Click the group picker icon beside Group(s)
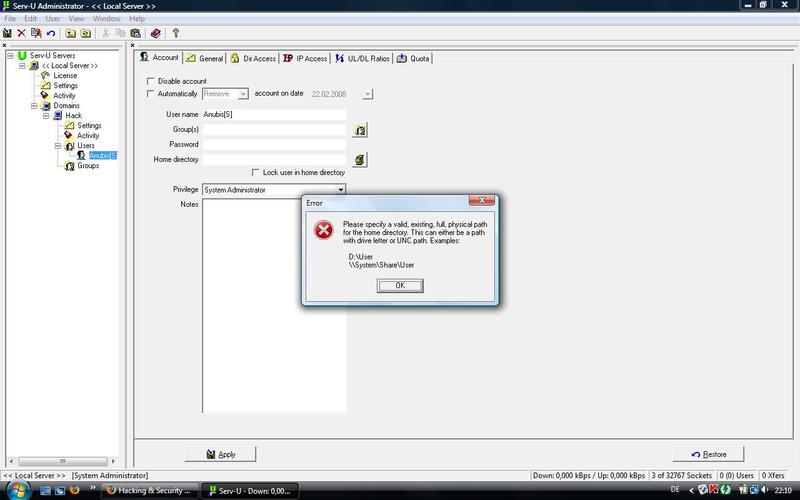The width and height of the screenshot is (800, 500). 360,130
